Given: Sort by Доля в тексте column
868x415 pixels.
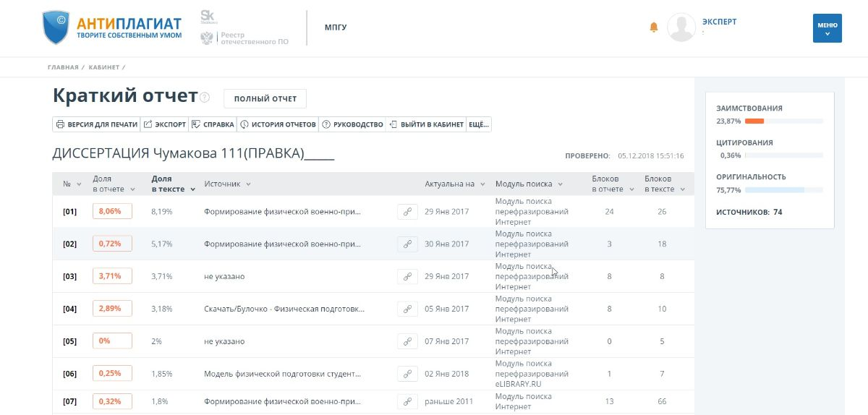Looking at the screenshot, I should point(173,184).
